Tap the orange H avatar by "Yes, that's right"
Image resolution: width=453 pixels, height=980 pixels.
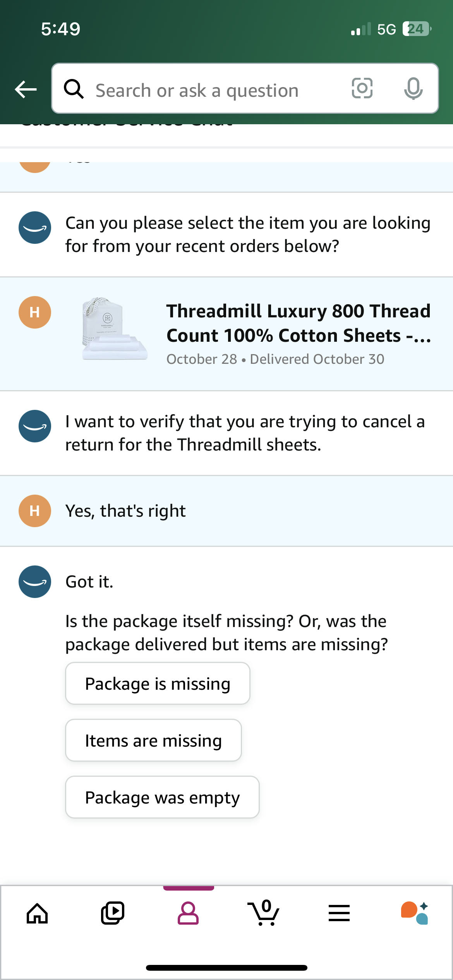[x=35, y=511]
